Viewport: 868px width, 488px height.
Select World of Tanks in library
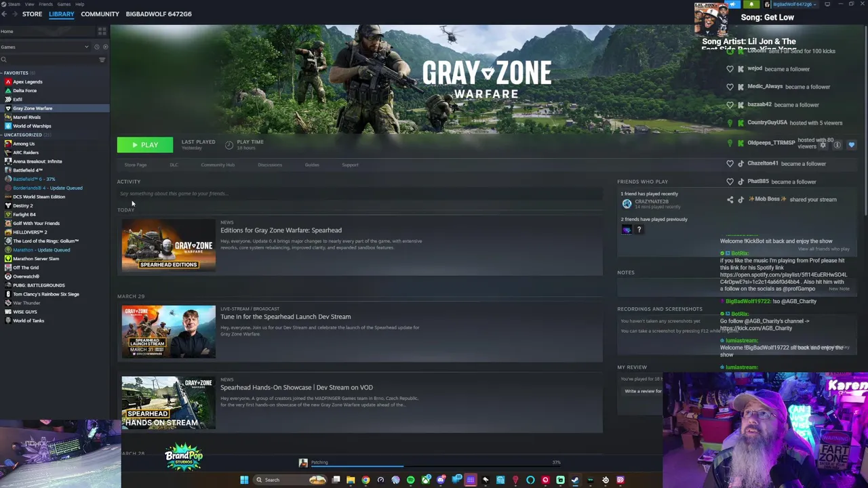point(28,321)
